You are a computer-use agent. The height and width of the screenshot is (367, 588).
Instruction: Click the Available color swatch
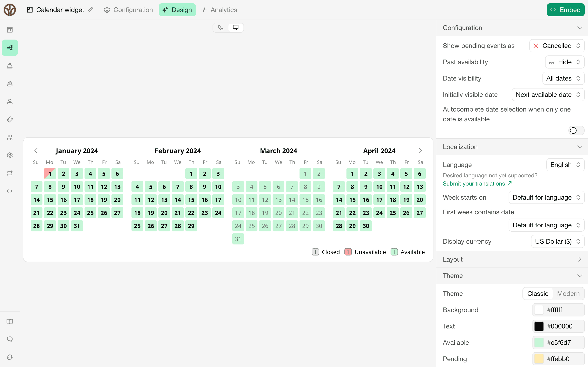point(539,343)
